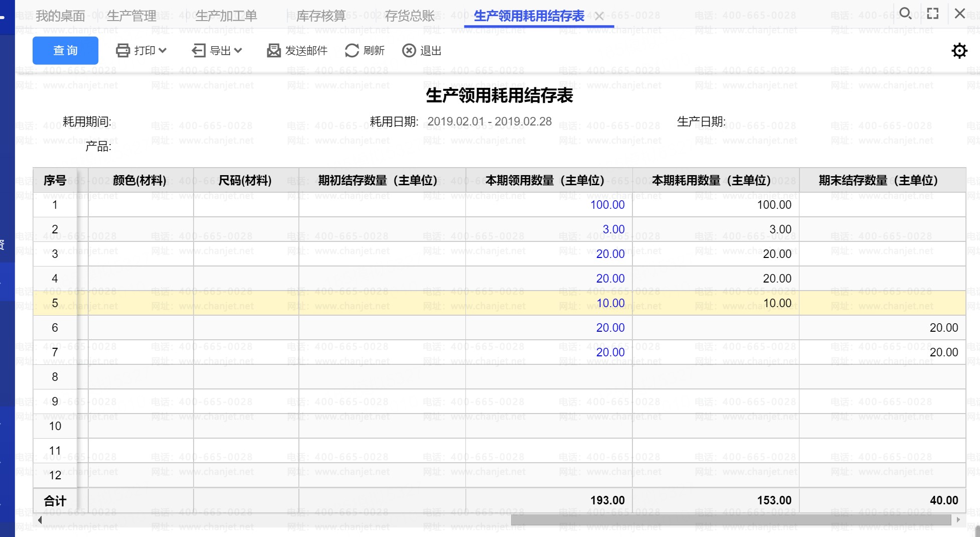Click the 导出 export icon

(x=199, y=51)
